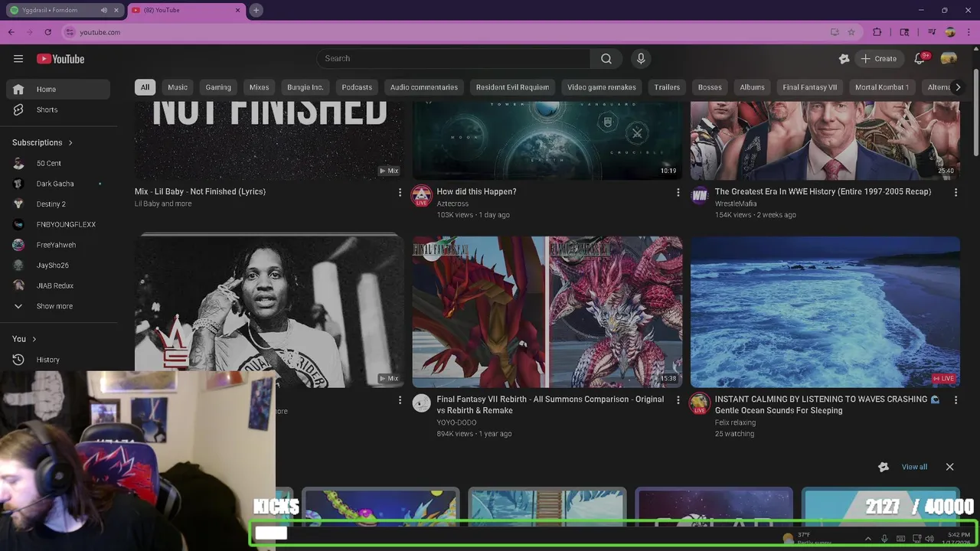Open Aztecross channel avatar
Screen dimensions: 980x551
422,196
